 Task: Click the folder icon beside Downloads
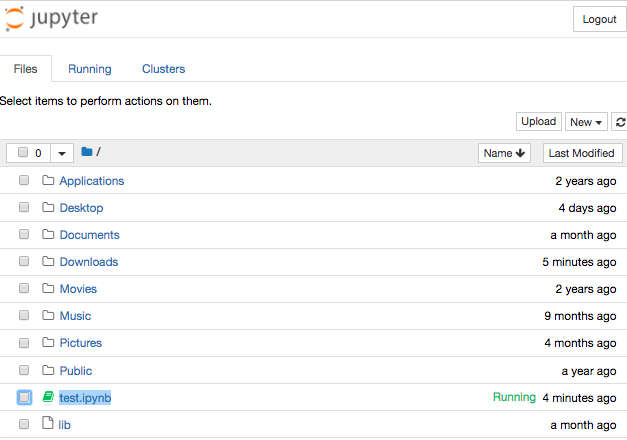coord(48,261)
